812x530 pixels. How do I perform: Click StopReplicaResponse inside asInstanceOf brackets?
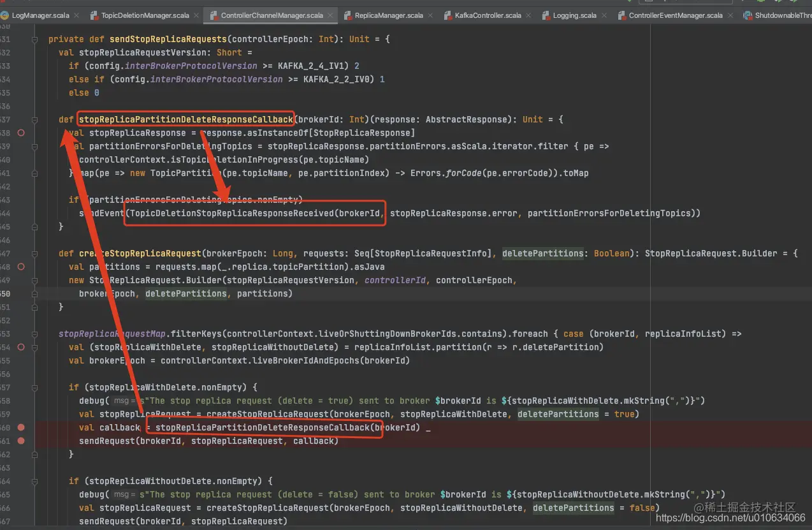point(361,133)
